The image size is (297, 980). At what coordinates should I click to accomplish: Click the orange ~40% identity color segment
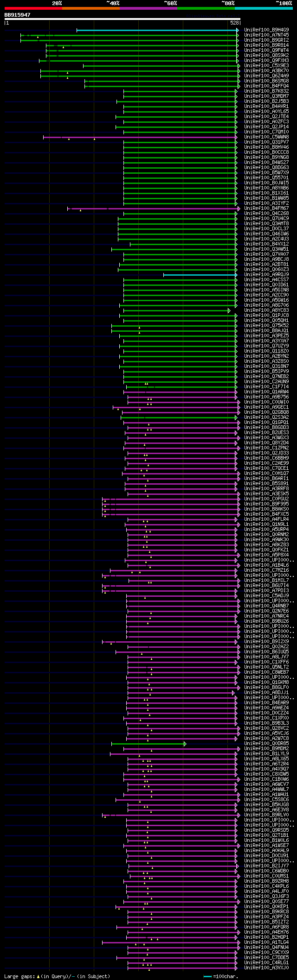click(x=90, y=8)
